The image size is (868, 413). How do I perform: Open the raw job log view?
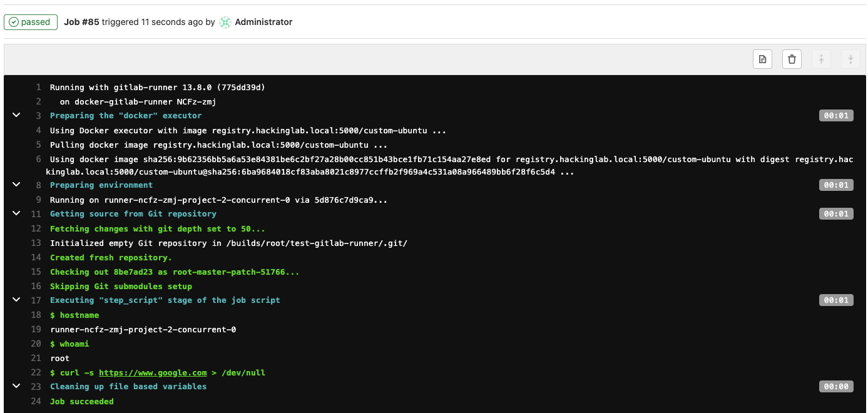tap(762, 59)
